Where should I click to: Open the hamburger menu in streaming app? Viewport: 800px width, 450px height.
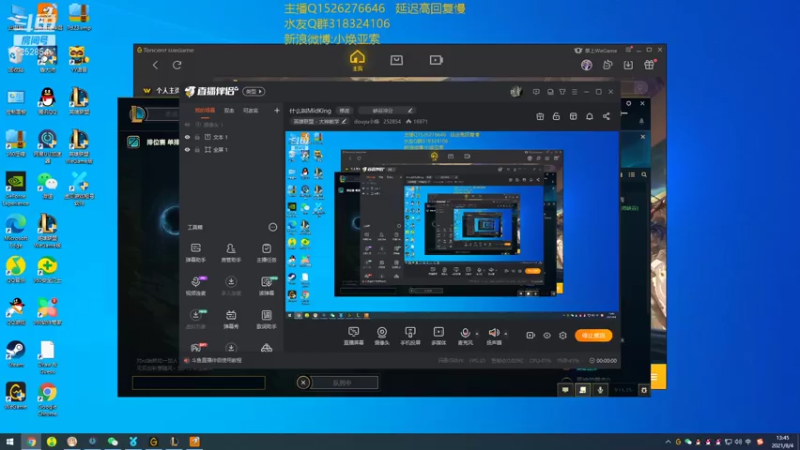coord(574,92)
